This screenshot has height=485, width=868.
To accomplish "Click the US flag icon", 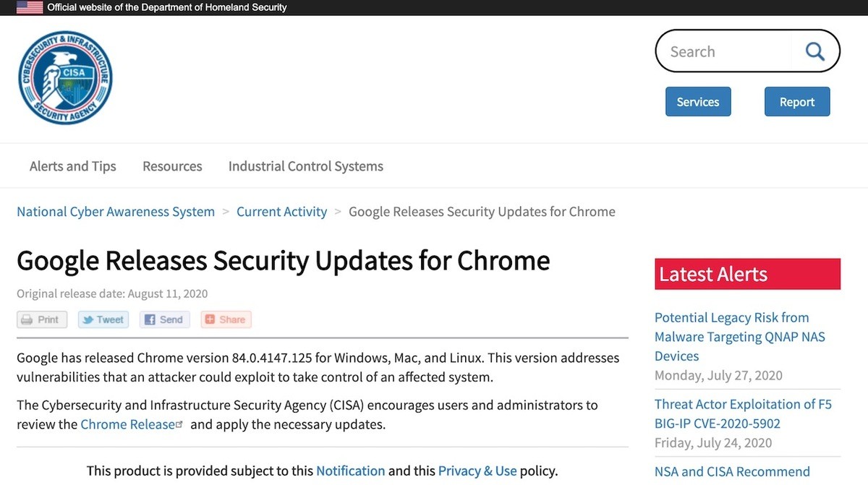I will [x=30, y=7].
